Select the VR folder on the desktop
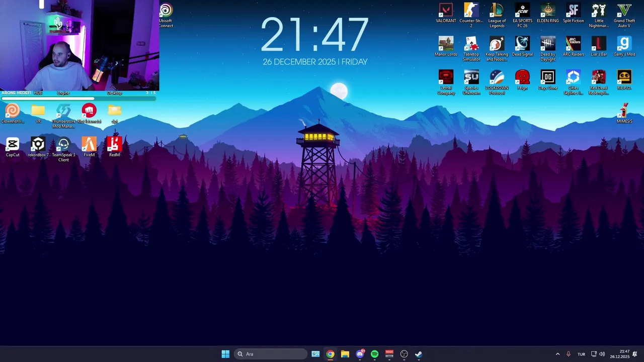 pyautogui.click(x=38, y=114)
